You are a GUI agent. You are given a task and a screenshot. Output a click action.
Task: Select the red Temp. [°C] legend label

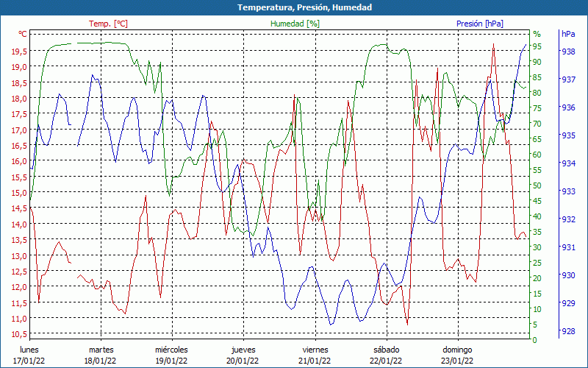click(x=108, y=24)
